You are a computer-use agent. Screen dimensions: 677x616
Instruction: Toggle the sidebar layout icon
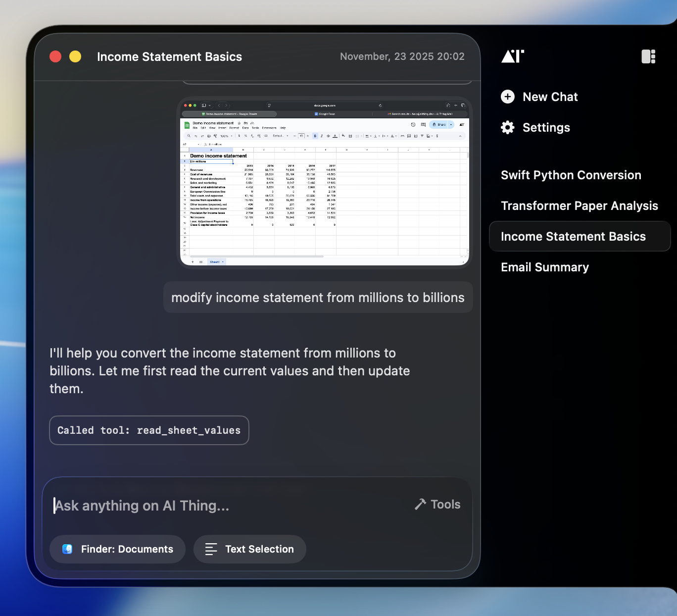click(x=648, y=56)
